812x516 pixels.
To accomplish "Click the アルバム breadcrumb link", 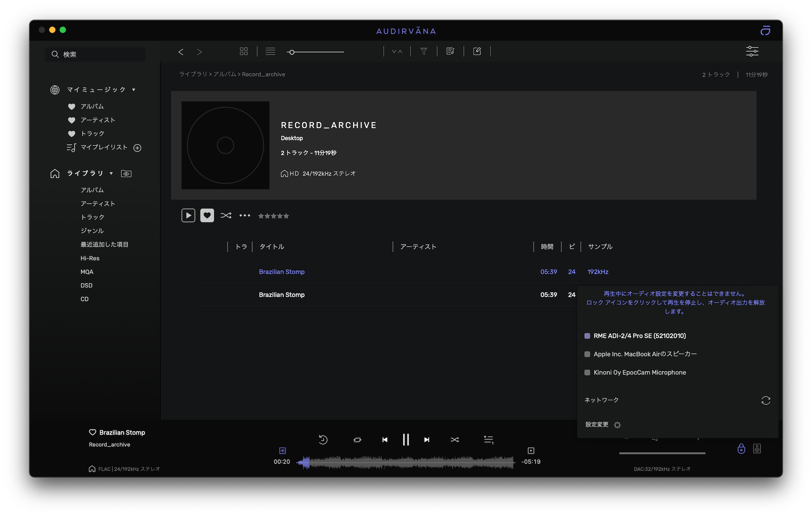I will (x=225, y=74).
